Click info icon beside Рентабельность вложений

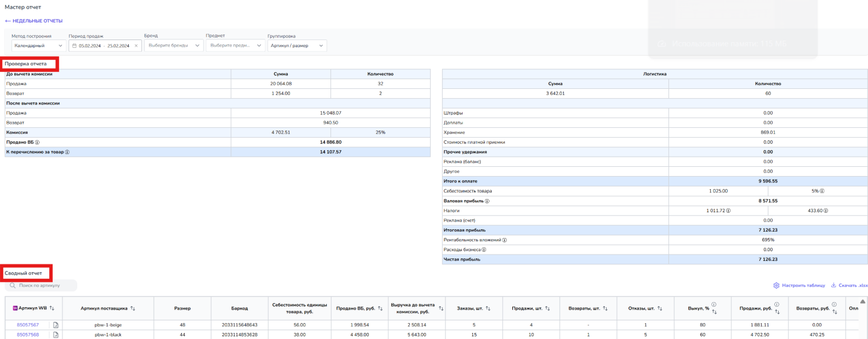point(505,240)
